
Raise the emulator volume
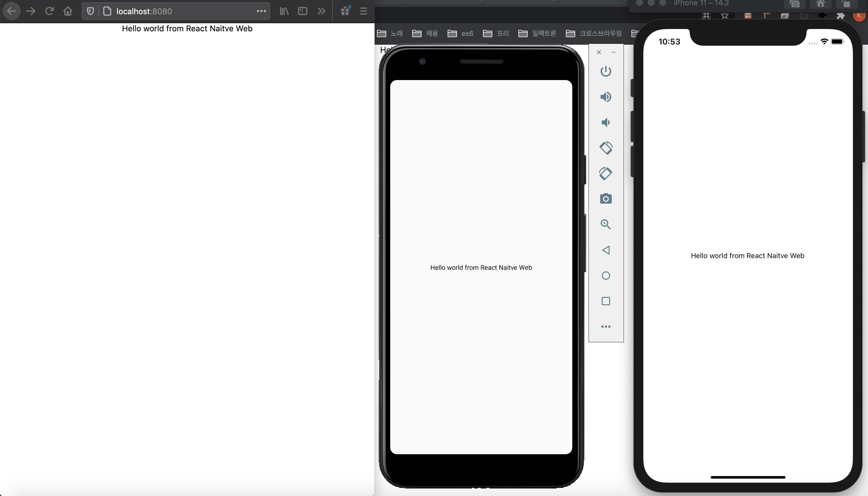[606, 97]
